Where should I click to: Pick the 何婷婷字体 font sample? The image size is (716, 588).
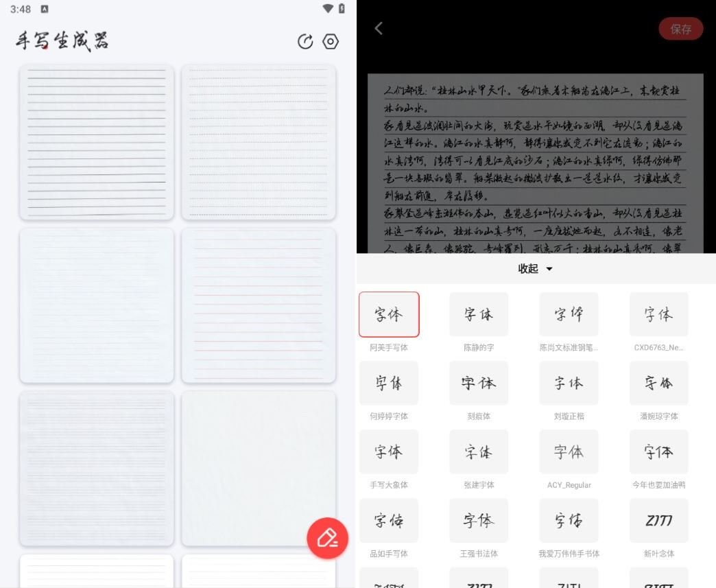(x=389, y=383)
